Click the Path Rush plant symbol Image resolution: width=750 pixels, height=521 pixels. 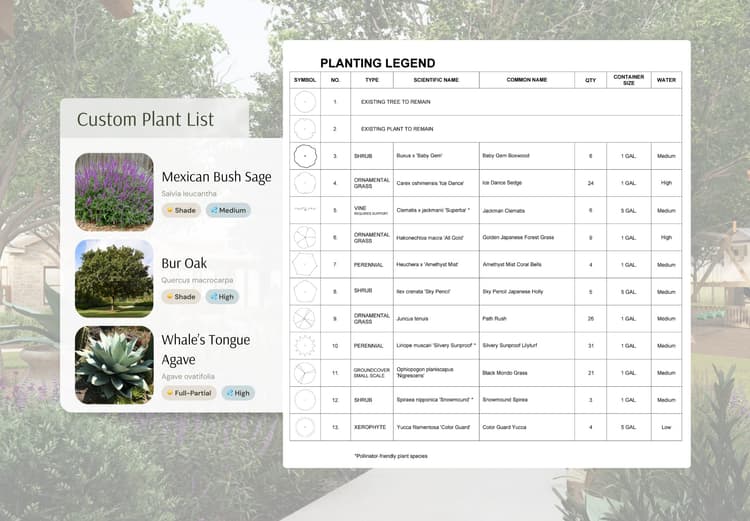coord(305,319)
